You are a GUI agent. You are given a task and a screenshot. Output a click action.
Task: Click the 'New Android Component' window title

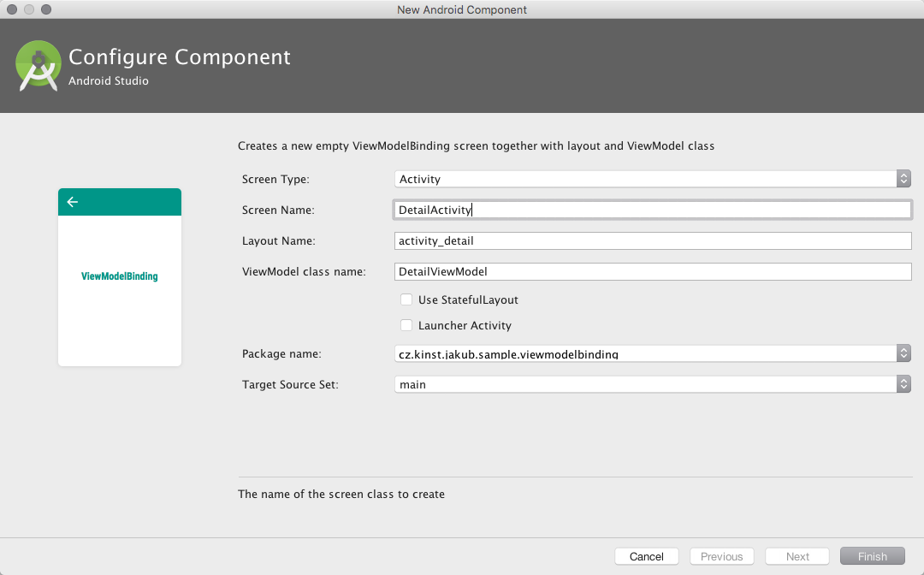click(462, 9)
